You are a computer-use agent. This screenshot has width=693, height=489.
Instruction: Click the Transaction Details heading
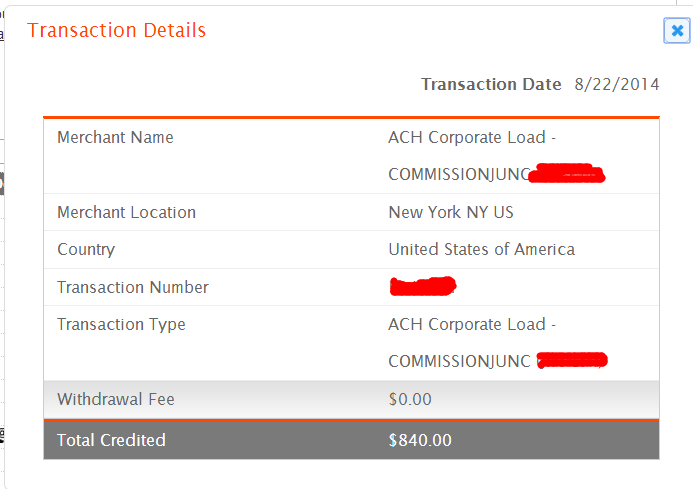[116, 31]
